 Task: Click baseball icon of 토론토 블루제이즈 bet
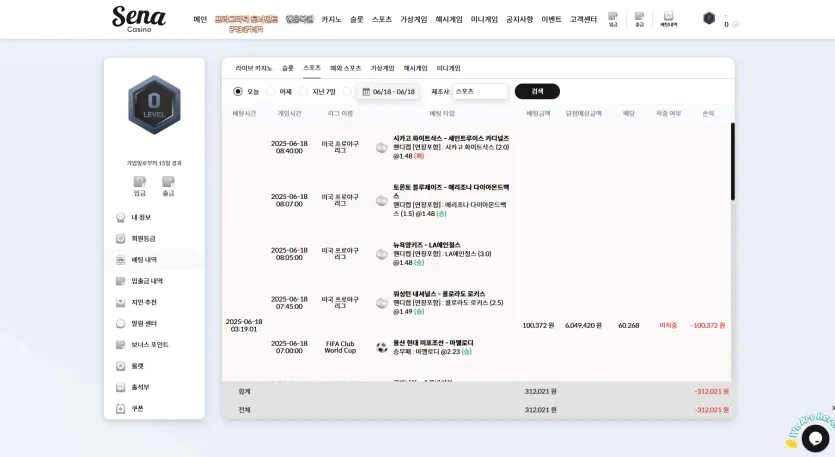(x=381, y=201)
